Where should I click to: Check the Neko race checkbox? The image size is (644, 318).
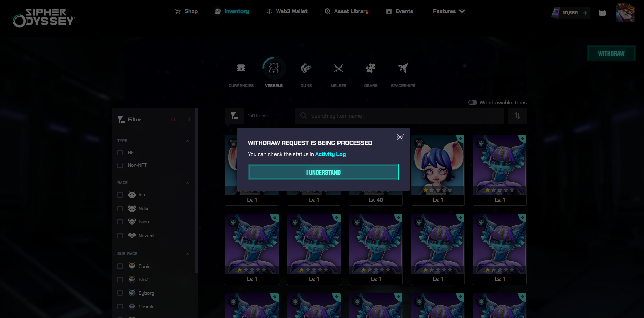click(x=120, y=209)
